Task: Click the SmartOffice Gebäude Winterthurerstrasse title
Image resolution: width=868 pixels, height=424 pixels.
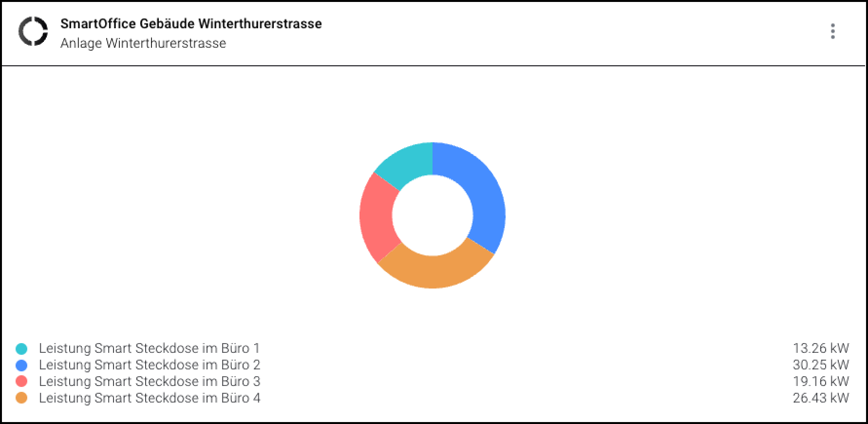Action: [191, 24]
